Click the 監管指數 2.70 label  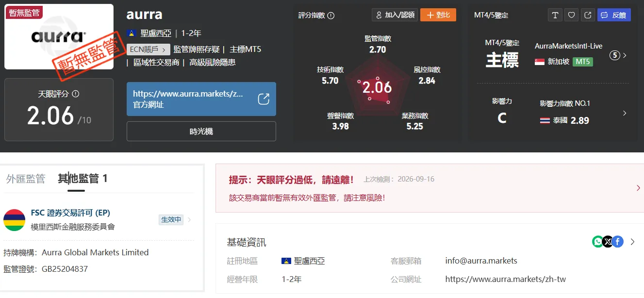tap(378, 44)
